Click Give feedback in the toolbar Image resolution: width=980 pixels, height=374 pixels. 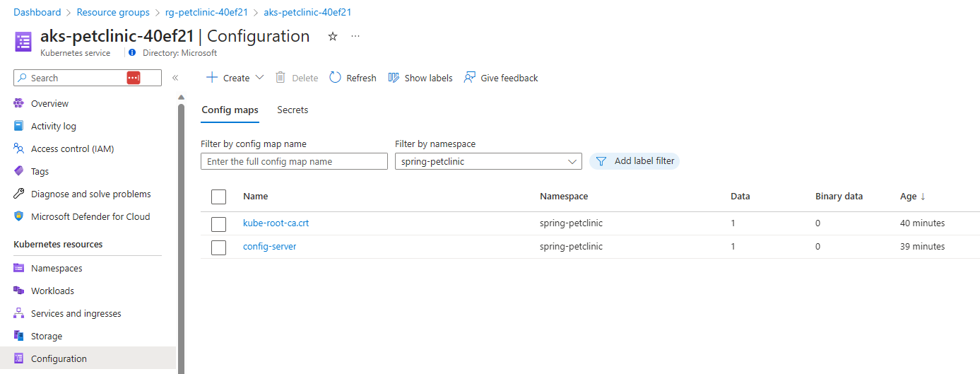[501, 78]
